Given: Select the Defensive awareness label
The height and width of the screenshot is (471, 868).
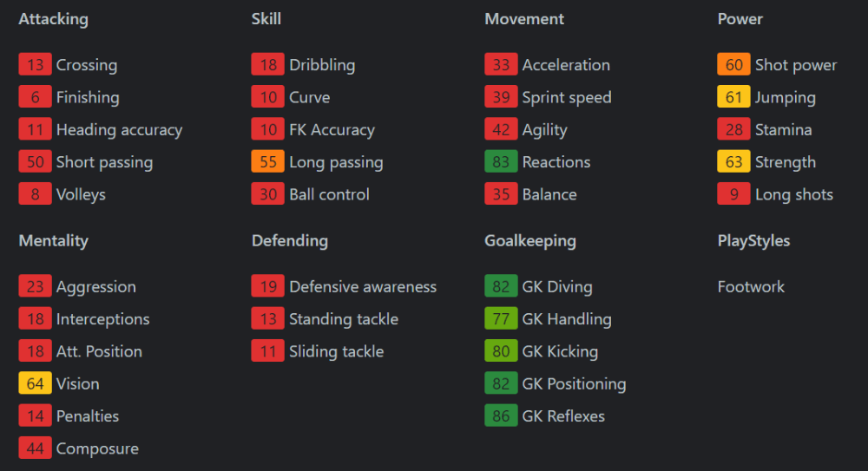Looking at the screenshot, I should (363, 287).
